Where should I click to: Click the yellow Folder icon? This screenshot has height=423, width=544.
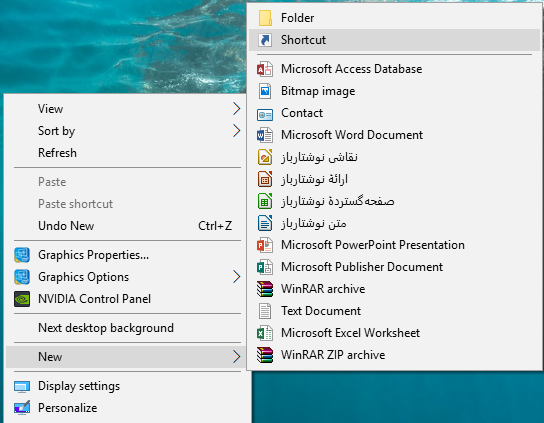pos(265,18)
